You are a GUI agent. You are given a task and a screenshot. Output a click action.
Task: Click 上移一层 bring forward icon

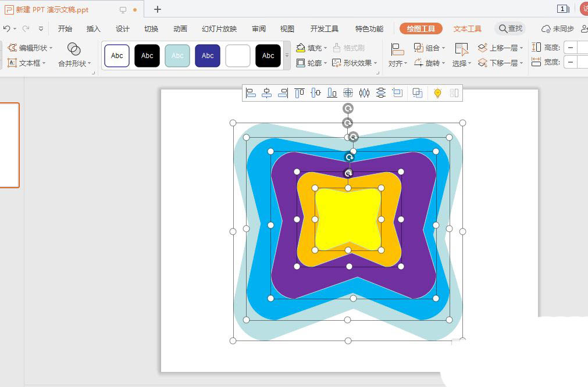[x=483, y=48]
